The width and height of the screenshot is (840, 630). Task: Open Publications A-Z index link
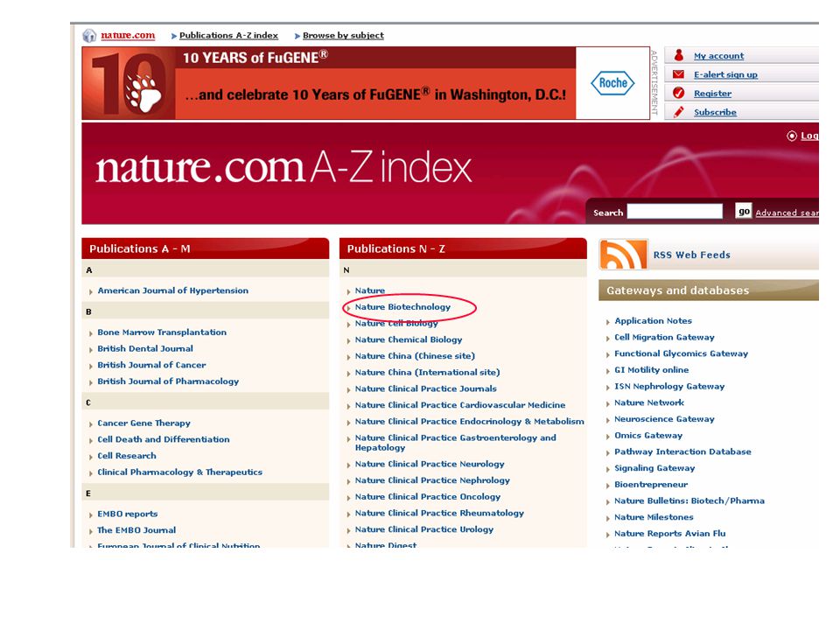pyautogui.click(x=228, y=35)
